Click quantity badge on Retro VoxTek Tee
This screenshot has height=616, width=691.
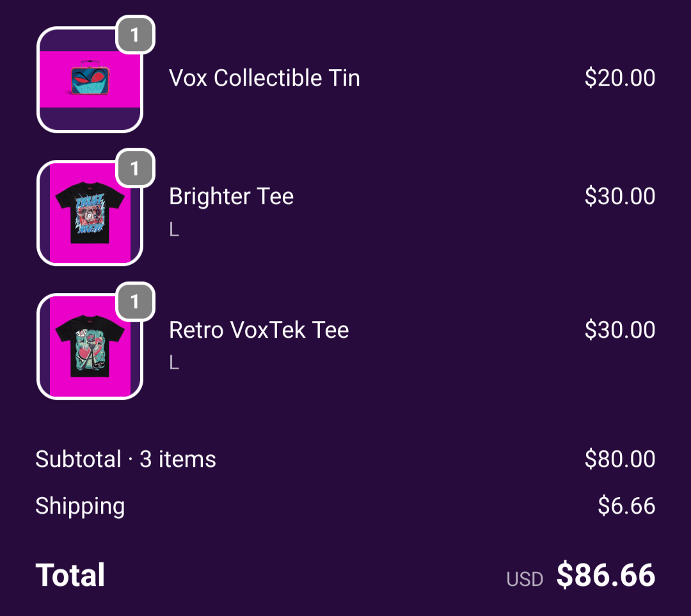pyautogui.click(x=135, y=302)
